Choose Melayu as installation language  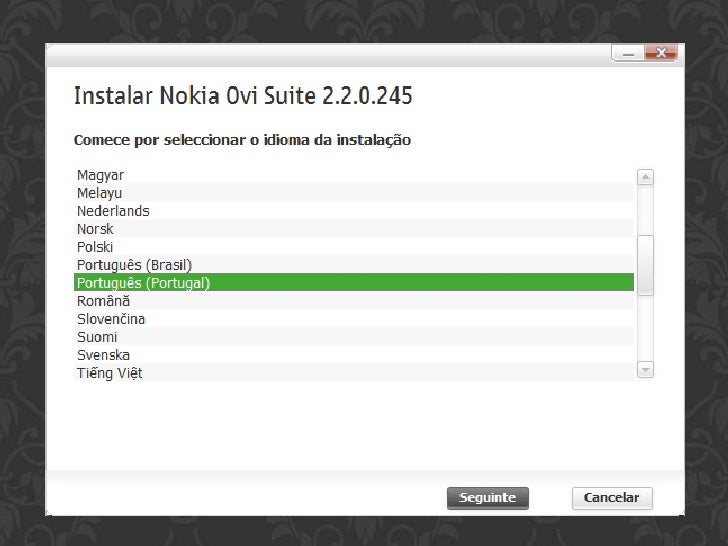point(354,193)
